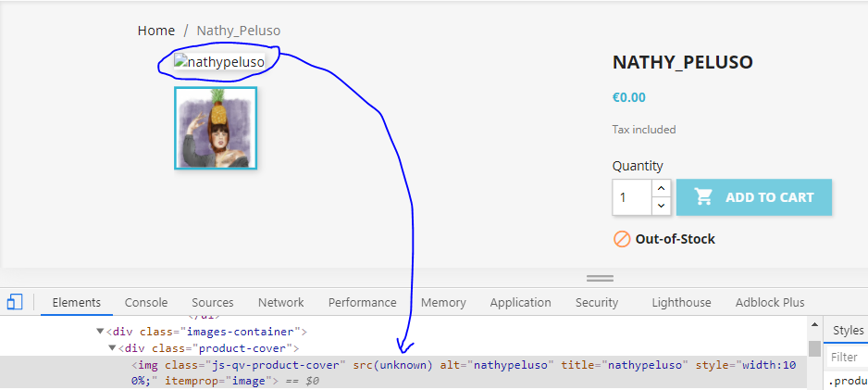The width and height of the screenshot is (868, 390).
Task: Open the Lighthouse tab
Action: pos(681,303)
